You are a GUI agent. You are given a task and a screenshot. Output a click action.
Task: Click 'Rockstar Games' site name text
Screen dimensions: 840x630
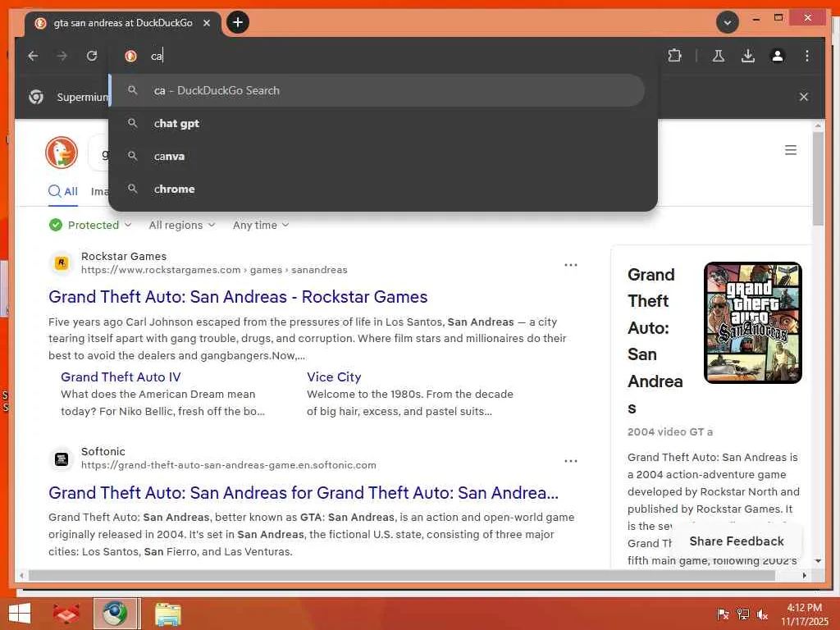pyautogui.click(x=124, y=256)
